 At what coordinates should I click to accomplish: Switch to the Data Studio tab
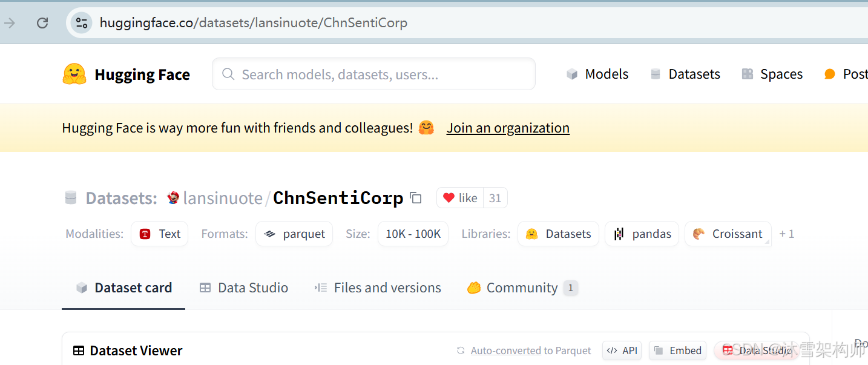244,288
